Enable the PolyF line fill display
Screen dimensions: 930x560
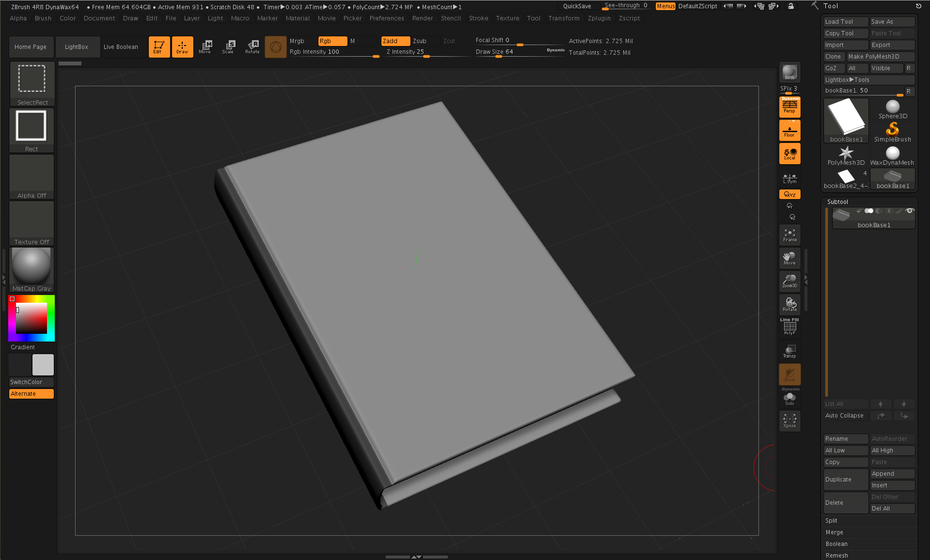789,327
